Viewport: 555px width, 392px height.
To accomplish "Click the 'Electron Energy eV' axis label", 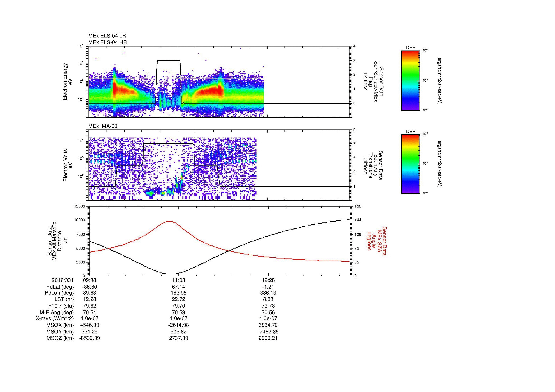I will point(67,82).
